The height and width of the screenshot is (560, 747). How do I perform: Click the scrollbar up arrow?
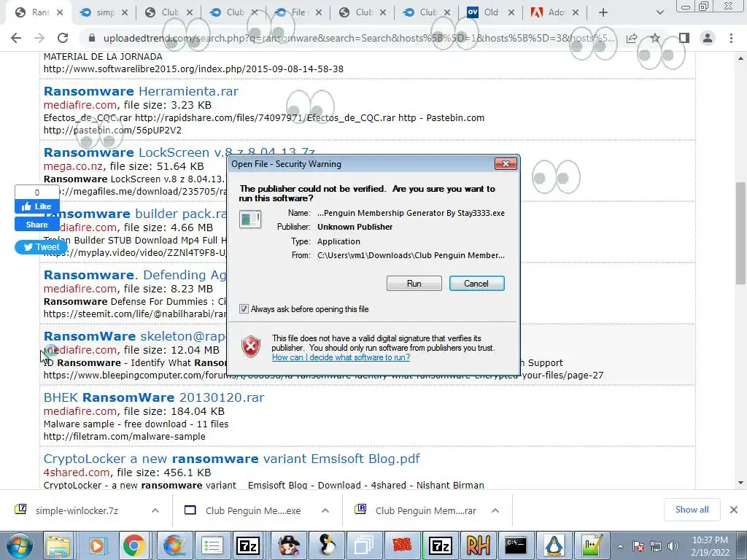(741, 58)
